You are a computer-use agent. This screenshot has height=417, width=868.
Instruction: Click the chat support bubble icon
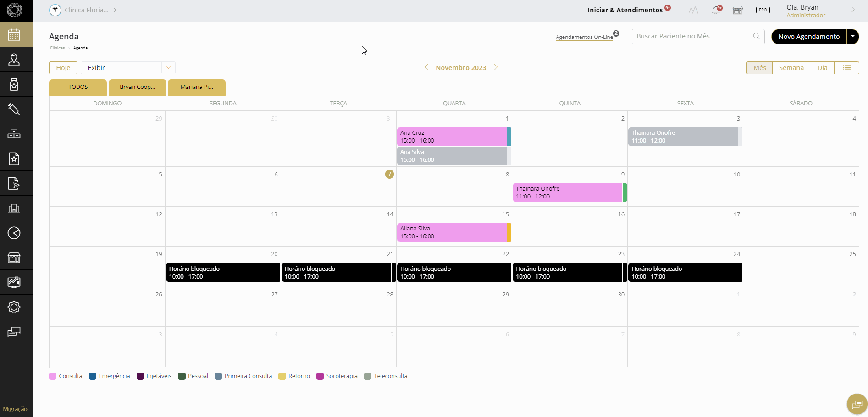click(x=857, y=404)
